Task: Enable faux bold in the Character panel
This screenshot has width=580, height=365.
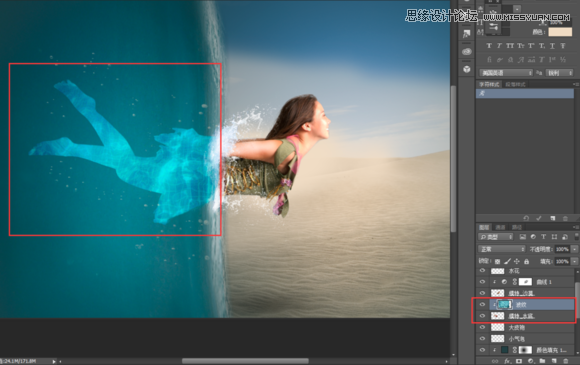Action: (x=489, y=45)
